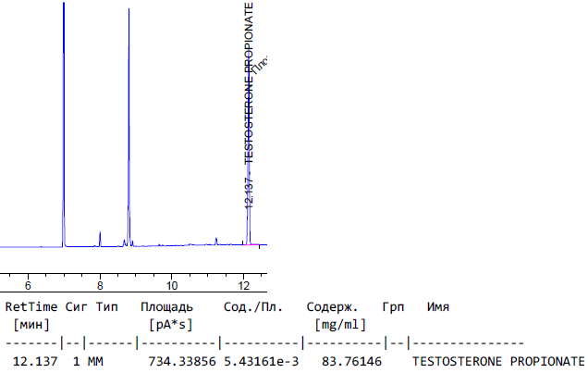The image size is (588, 373).
Task: Click x-axis tick label 8
Action: click(x=100, y=285)
